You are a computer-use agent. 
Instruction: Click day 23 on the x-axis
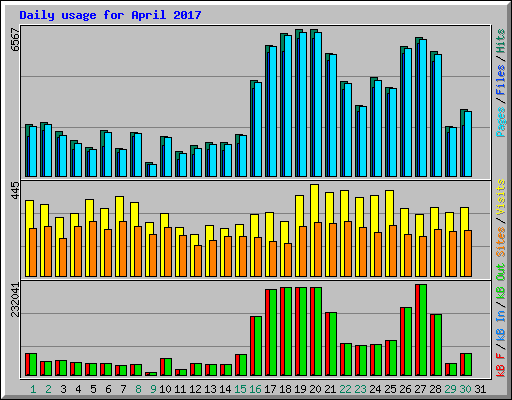click(x=360, y=389)
